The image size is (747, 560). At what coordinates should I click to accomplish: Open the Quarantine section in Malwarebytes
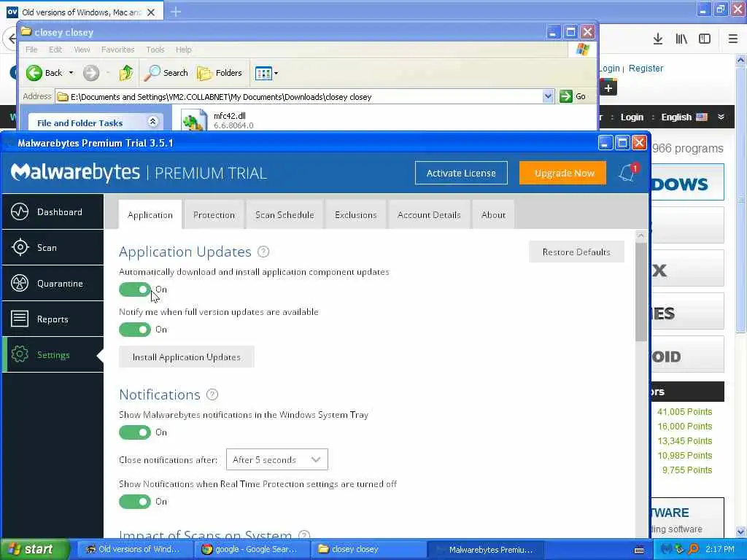coord(53,284)
